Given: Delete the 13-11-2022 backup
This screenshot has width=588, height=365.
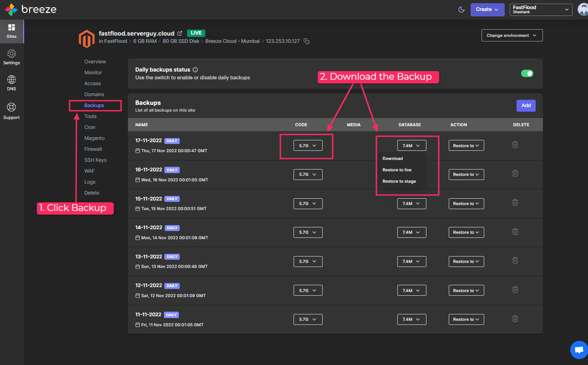Looking at the screenshot, I should tap(515, 260).
